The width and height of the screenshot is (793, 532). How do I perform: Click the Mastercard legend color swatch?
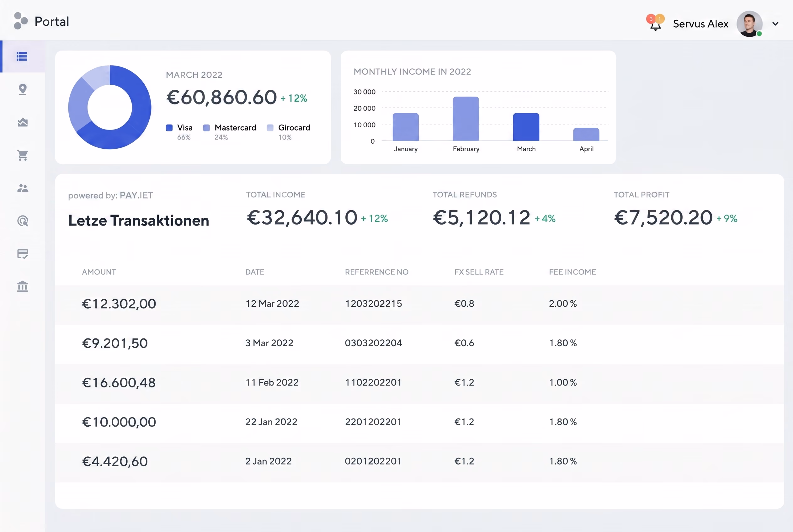(x=206, y=128)
